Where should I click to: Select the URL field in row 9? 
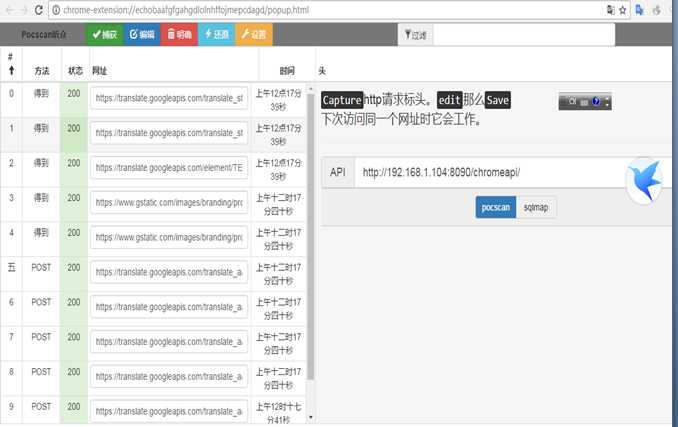(169, 411)
